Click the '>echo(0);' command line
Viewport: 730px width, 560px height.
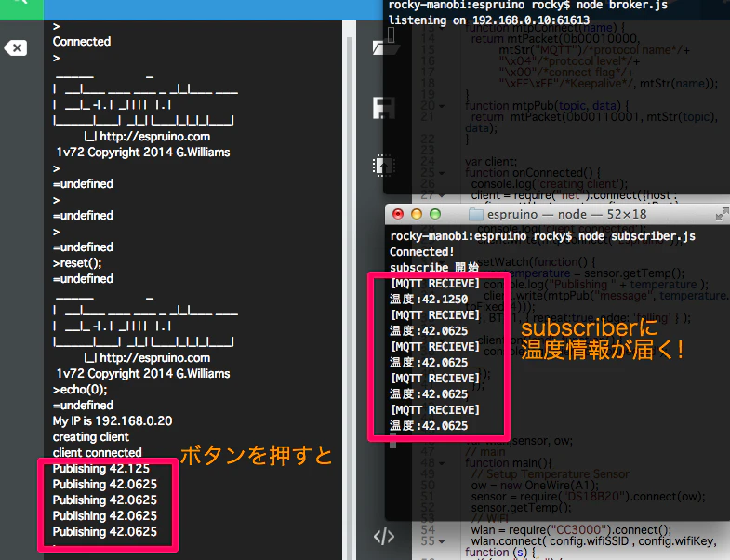pyautogui.click(x=80, y=390)
